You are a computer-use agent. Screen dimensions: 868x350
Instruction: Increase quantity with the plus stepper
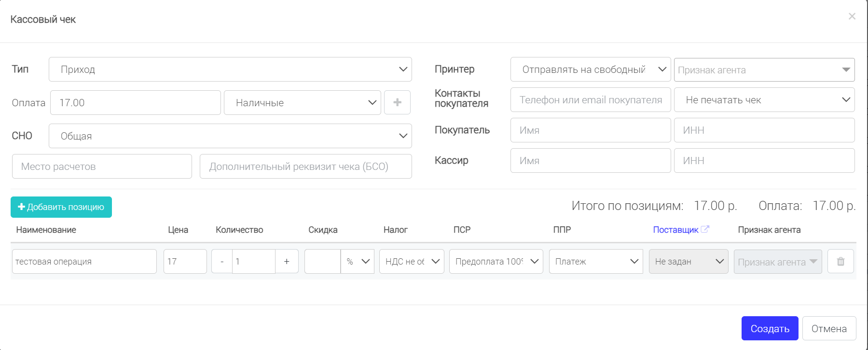[287, 261]
